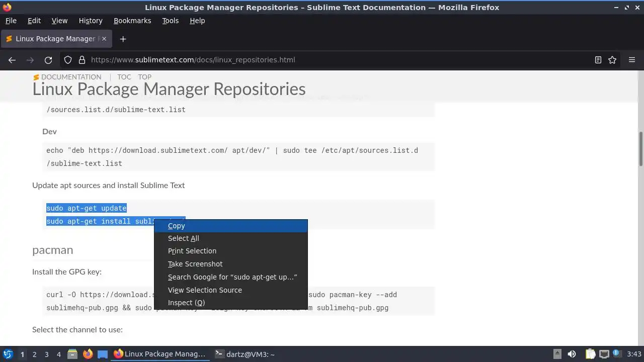Launch Firefox from the taskbar quick launcher
The width and height of the screenshot is (644, 362).
(88, 354)
